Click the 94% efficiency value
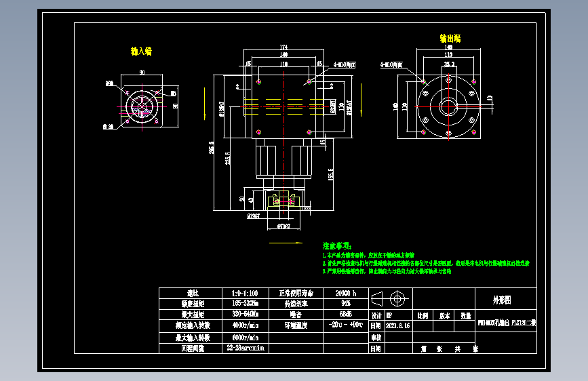This screenshot has width=588, height=381. 346,303
